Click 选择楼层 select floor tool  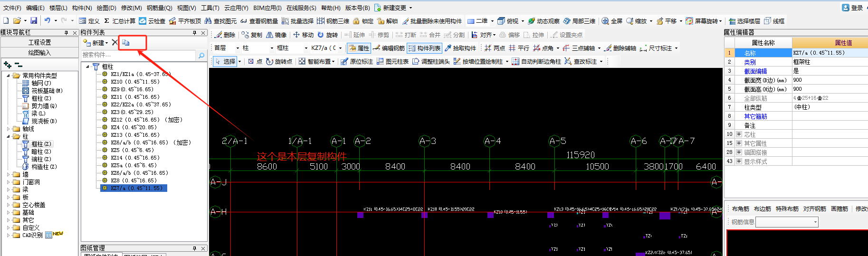(x=744, y=21)
